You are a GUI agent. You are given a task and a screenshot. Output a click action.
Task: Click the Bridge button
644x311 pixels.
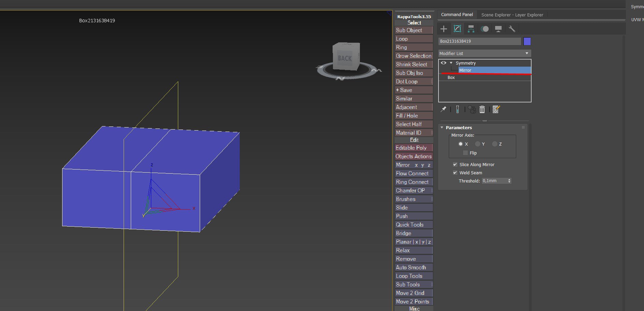point(414,233)
